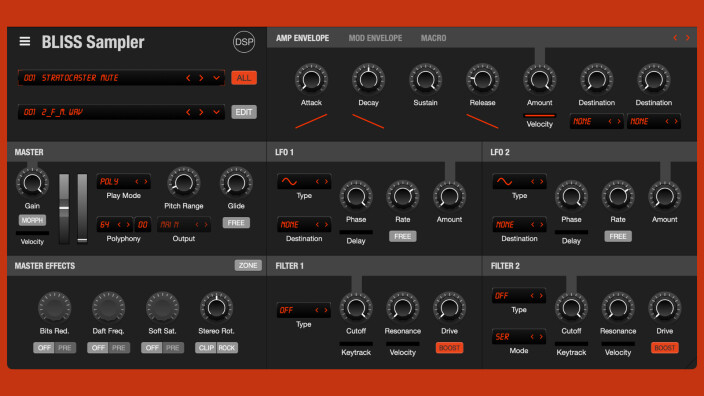This screenshot has height=396, width=704.
Task: Expand the 2_F_M.WAV sample dropdown
Action: [216, 112]
